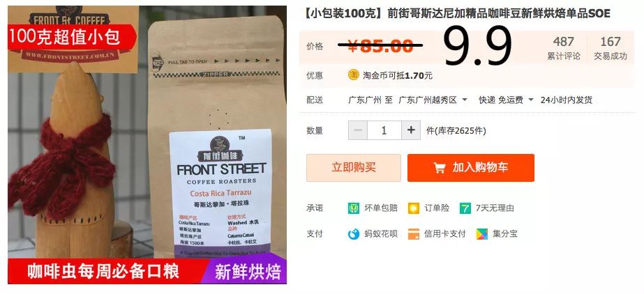Click the 坏单包赔 guarantee icon
The image size is (644, 294).
point(354,208)
